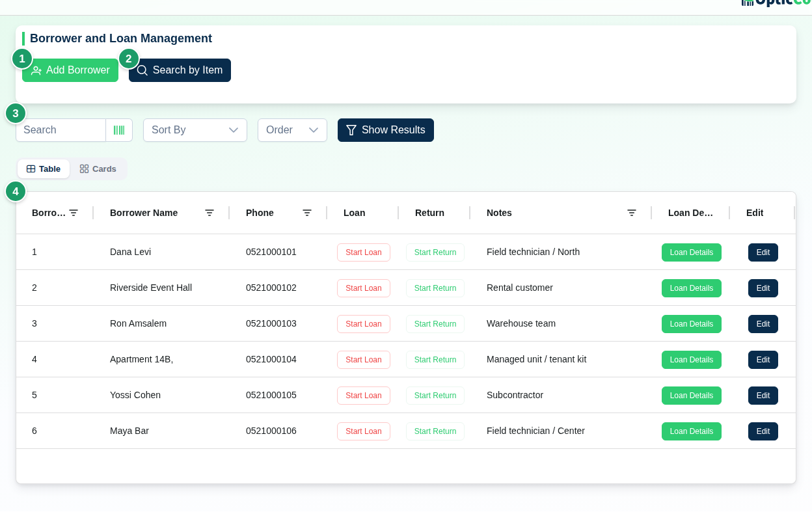Click the Borrower Name column header
The image size is (812, 514).
[x=144, y=213]
